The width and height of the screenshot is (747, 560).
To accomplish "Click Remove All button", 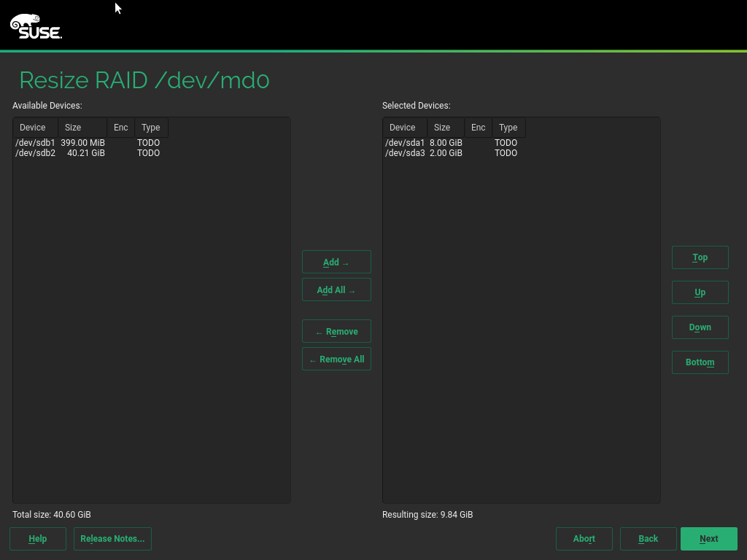I will point(336,359).
